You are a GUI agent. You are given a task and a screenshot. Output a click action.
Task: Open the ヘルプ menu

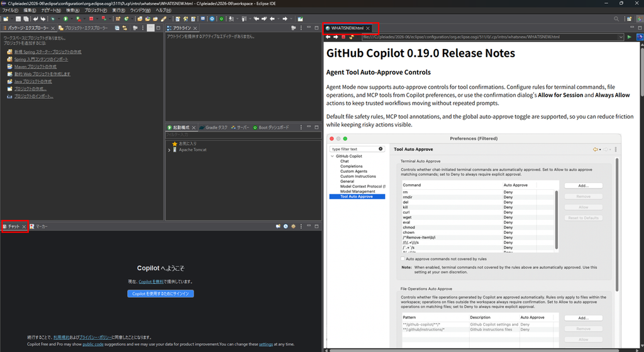click(163, 10)
